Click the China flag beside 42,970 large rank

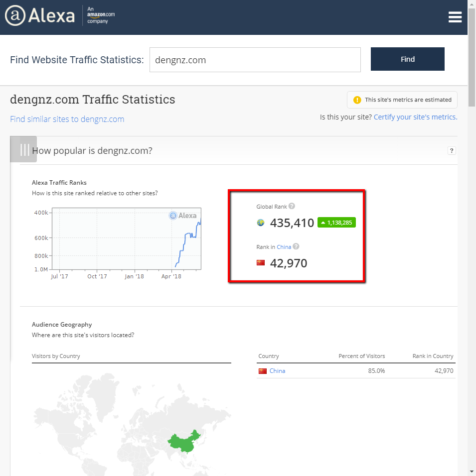[x=261, y=262]
